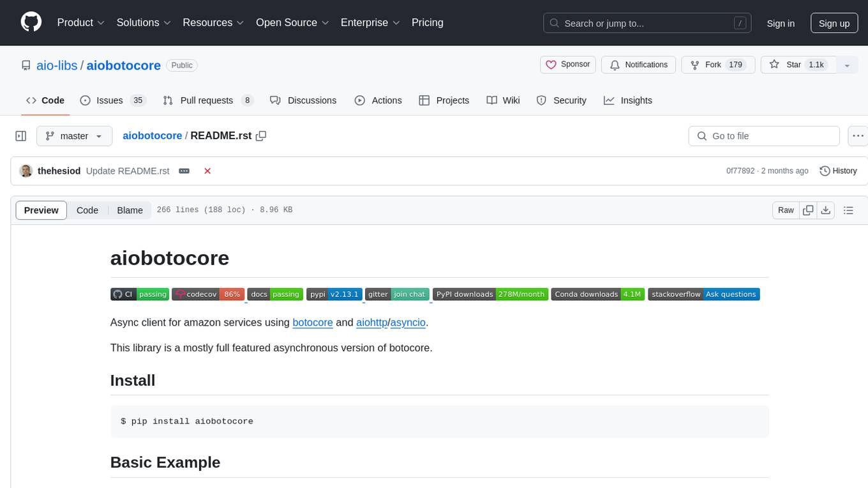Expand the Open Source menu
The width and height of the screenshot is (868, 488).
(x=292, y=22)
